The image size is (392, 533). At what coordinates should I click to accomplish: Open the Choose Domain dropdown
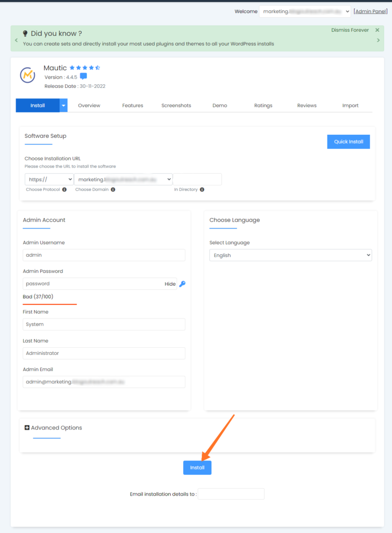click(x=123, y=180)
